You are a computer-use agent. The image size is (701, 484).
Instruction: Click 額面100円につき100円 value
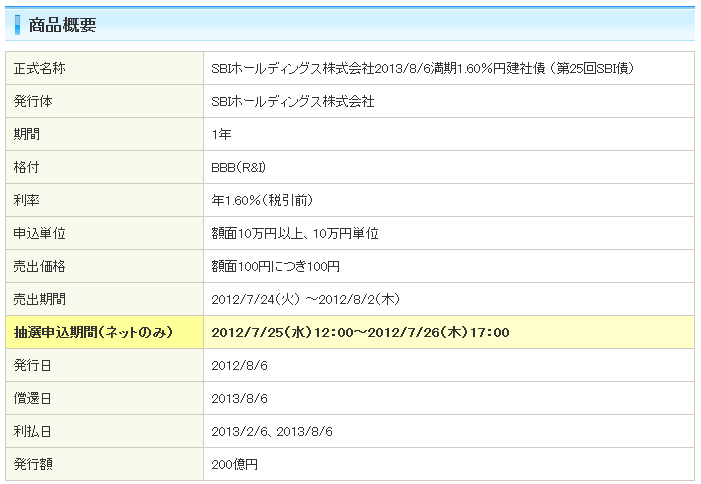275,267
